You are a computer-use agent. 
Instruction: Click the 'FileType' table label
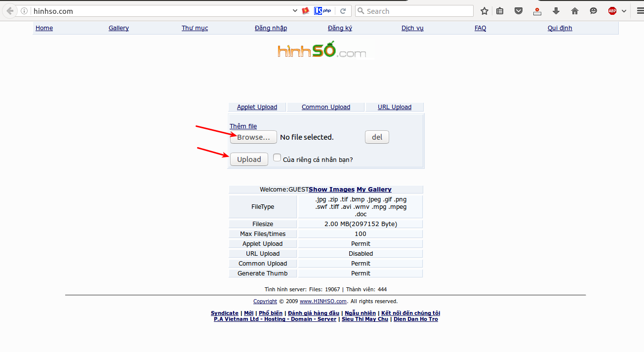coord(263,207)
